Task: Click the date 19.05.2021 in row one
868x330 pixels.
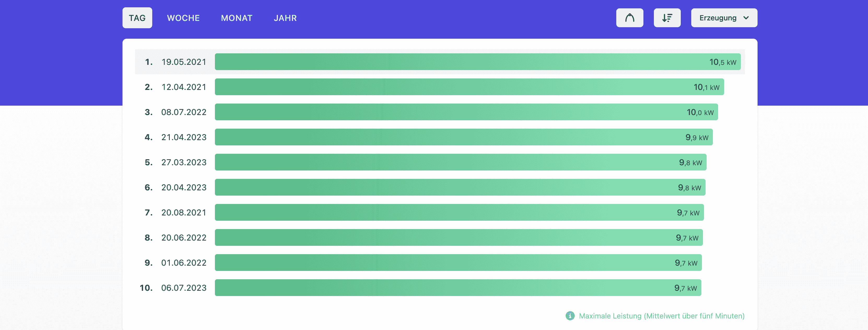Action: click(184, 62)
